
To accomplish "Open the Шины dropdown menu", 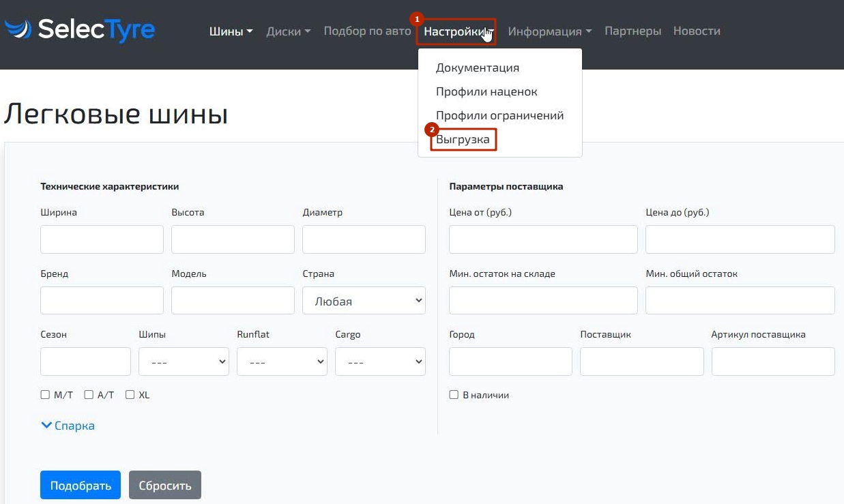I will click(231, 31).
